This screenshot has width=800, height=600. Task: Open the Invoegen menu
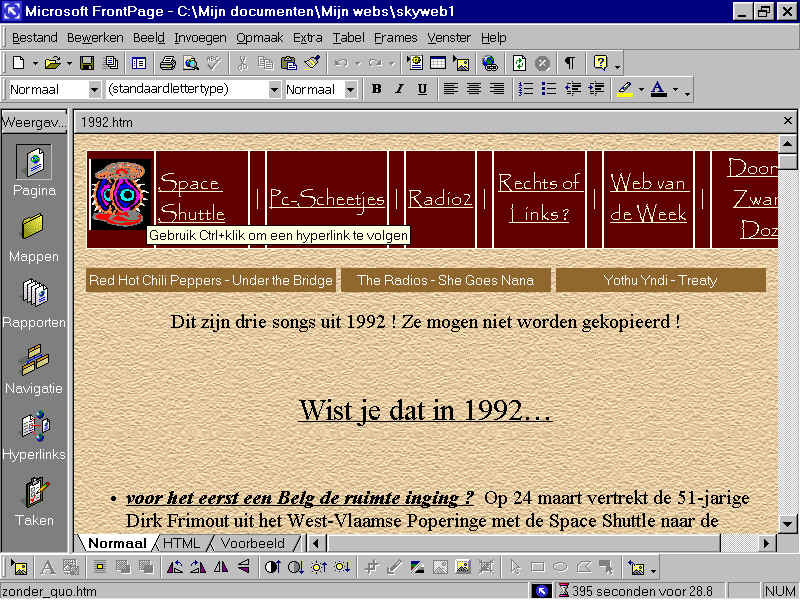pos(200,38)
